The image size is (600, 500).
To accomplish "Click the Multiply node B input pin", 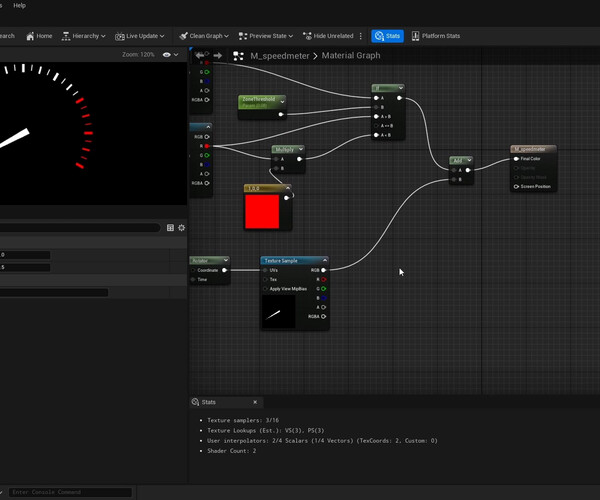I will [276, 168].
